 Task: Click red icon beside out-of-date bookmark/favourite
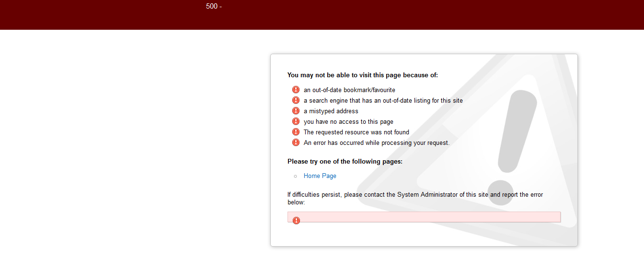296,90
